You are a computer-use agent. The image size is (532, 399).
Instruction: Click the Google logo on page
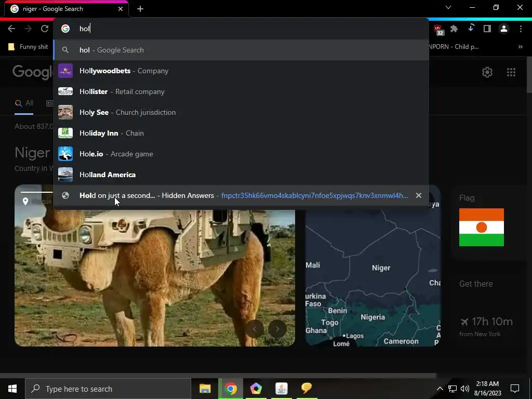(33, 72)
